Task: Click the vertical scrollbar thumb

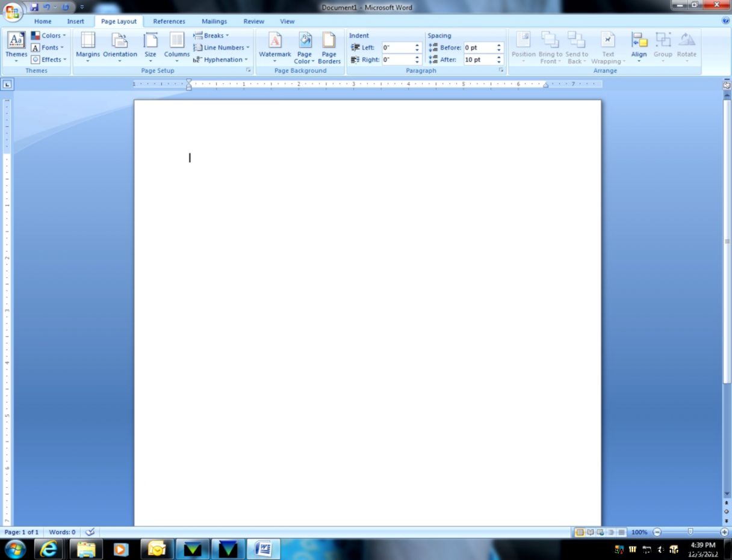Action: (x=727, y=241)
